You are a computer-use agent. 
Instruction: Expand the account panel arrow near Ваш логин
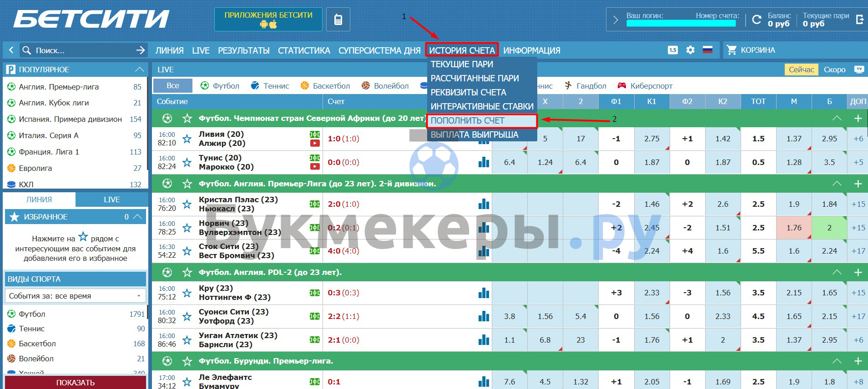click(616, 20)
